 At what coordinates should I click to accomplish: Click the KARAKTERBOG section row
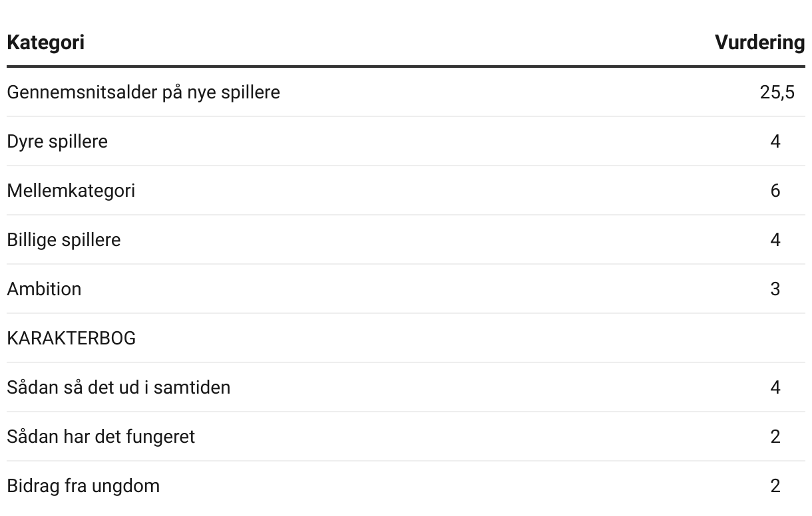coord(406,338)
